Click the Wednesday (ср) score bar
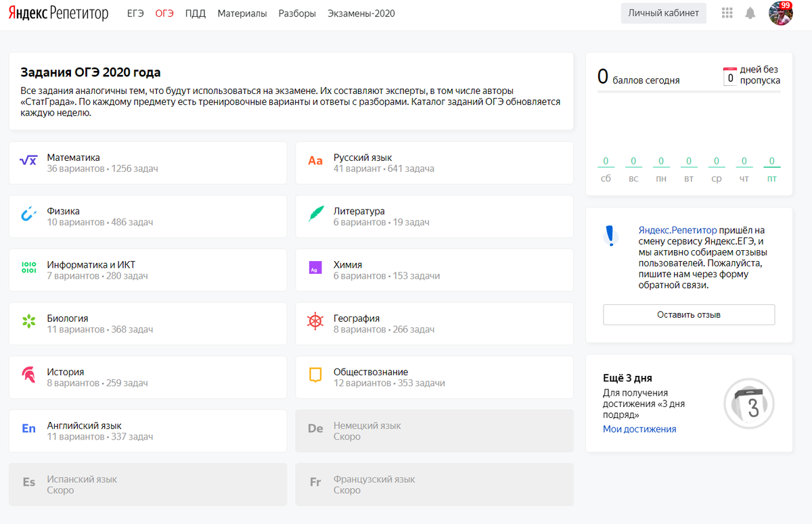The height and width of the screenshot is (524, 812). click(717, 162)
